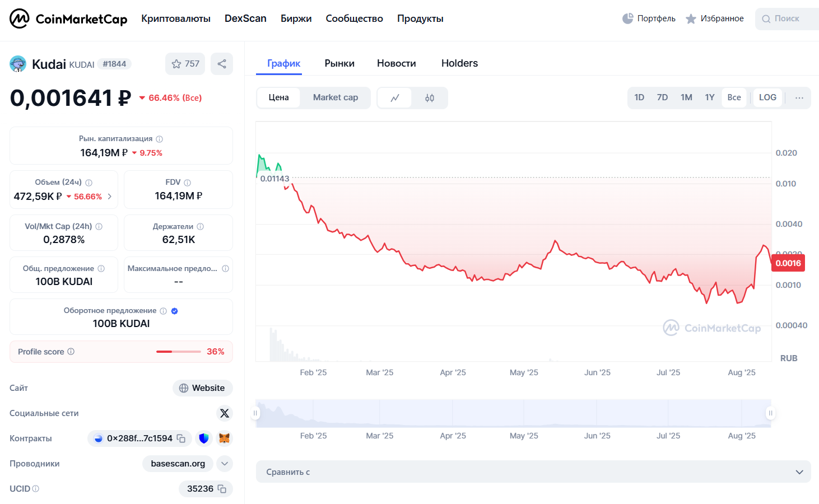Viewport: 819px width, 504px height.
Task: Select the candlestick chart type icon
Action: coord(430,98)
